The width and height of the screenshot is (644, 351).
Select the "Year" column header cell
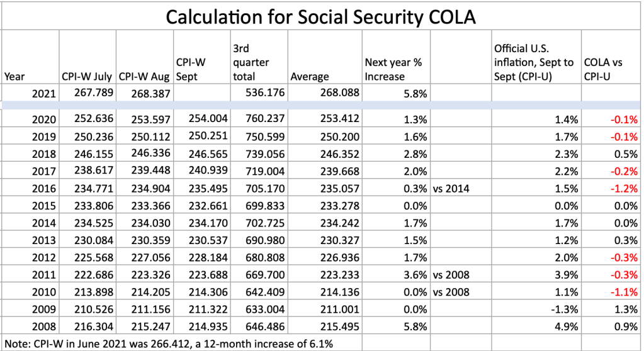pos(15,77)
